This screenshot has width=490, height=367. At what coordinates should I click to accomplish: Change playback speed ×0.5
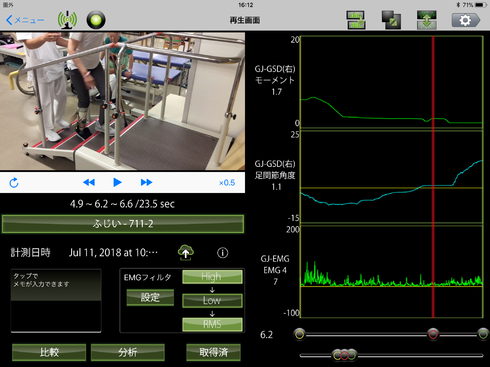tap(227, 183)
